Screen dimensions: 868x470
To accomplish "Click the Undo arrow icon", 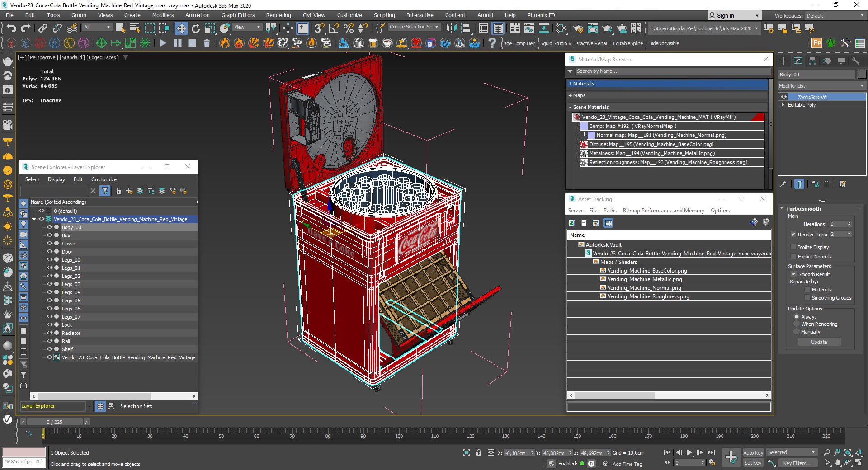I will pos(11,28).
